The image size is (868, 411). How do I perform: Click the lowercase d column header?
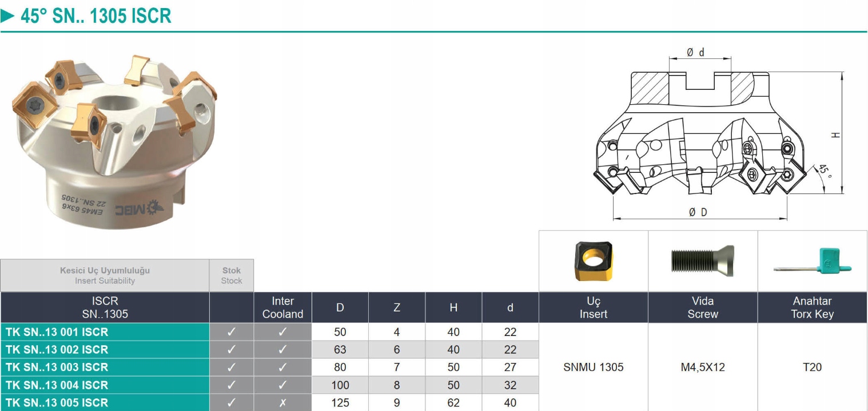point(510,307)
